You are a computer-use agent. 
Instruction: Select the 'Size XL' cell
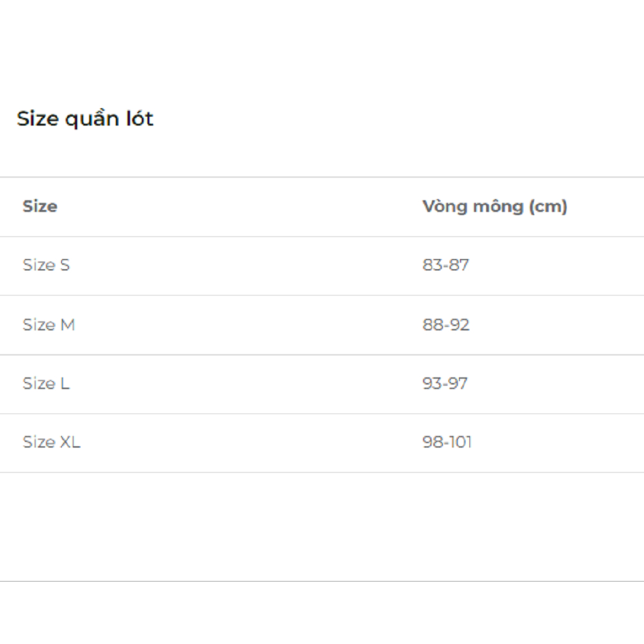(52, 442)
